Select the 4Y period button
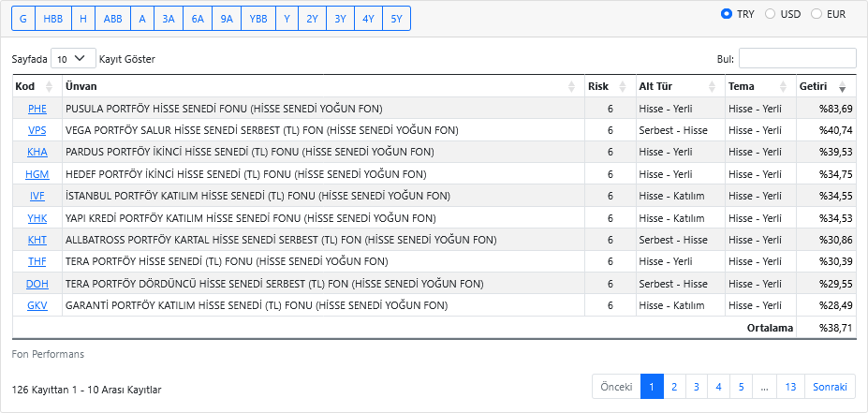This screenshot has height=413, width=868. coord(368,19)
